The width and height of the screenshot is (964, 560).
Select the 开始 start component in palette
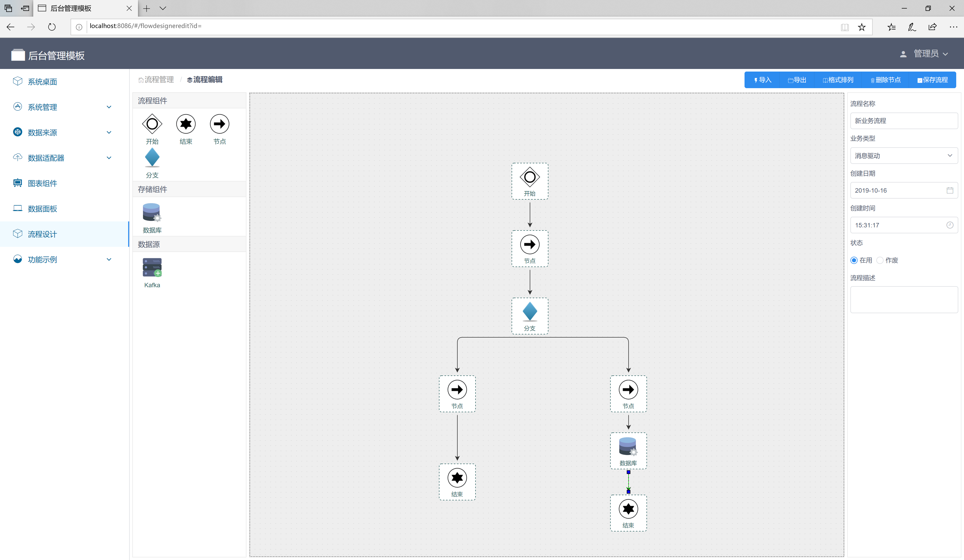(x=152, y=124)
